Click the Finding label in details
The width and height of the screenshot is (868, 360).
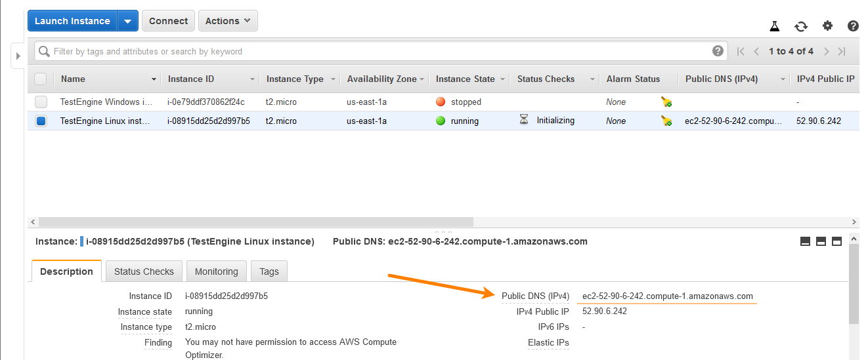click(x=158, y=342)
